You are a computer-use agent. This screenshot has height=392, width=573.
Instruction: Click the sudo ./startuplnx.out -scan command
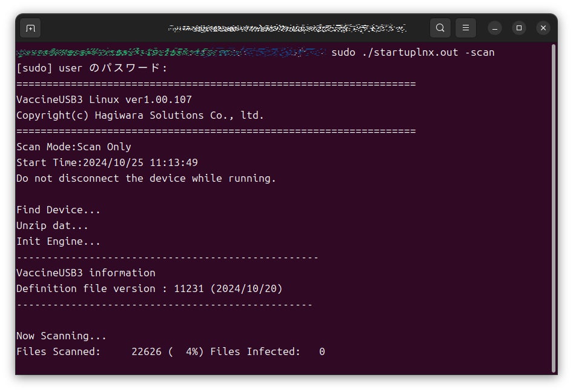pos(412,52)
